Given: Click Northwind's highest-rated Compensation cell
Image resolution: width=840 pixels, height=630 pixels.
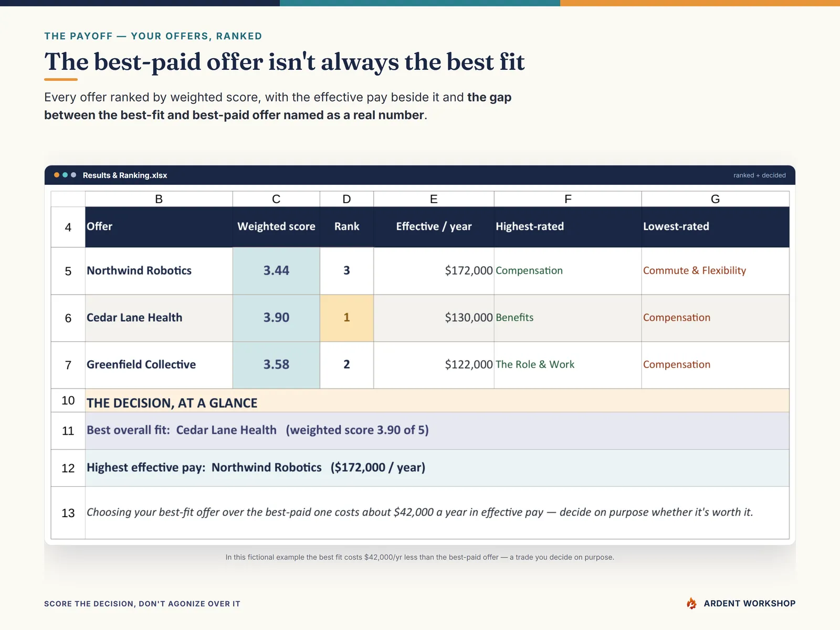Looking at the screenshot, I should coord(568,271).
